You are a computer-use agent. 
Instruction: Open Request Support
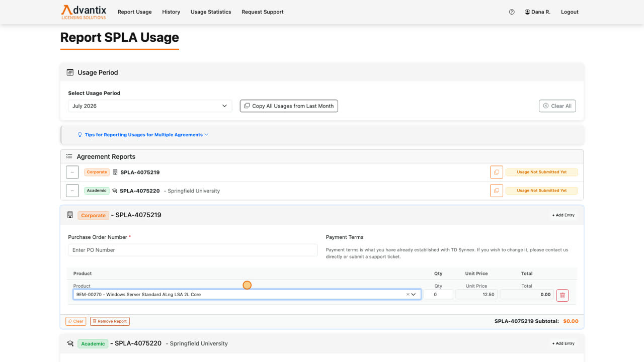(263, 12)
